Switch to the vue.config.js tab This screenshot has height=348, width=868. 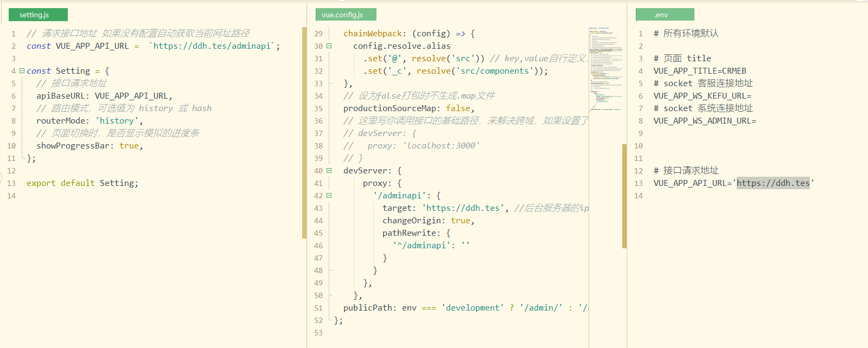(x=346, y=15)
